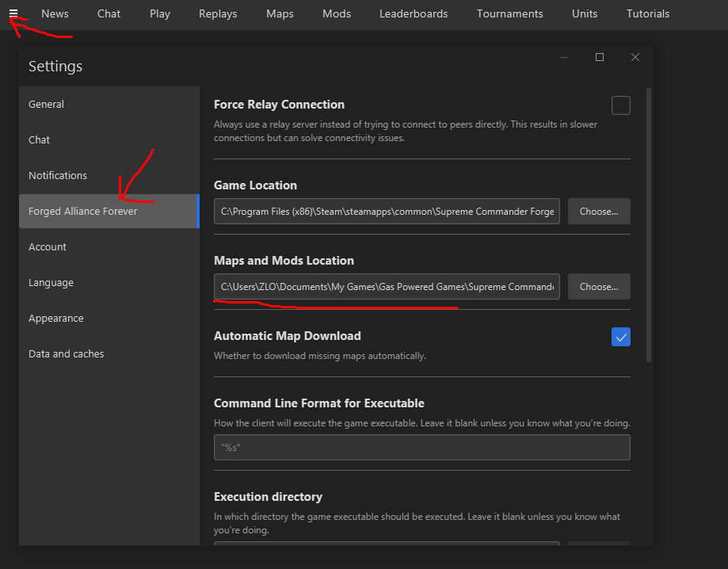
Task: Switch to the Maps tab
Action: click(280, 14)
